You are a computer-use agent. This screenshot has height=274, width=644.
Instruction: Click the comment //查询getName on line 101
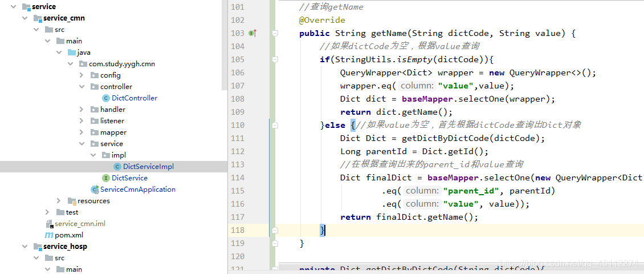coord(332,7)
